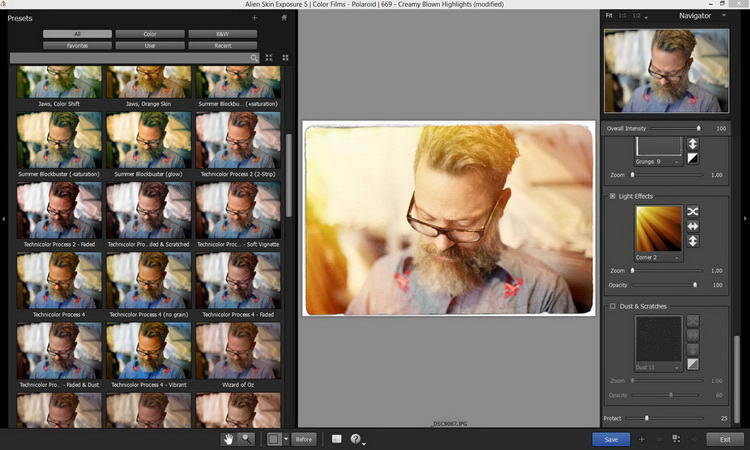Expand the Navigator panel dropdown

pyautogui.click(x=722, y=16)
